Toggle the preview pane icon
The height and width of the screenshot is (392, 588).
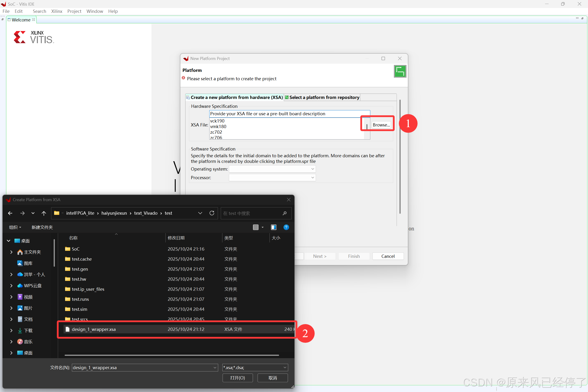click(x=273, y=227)
